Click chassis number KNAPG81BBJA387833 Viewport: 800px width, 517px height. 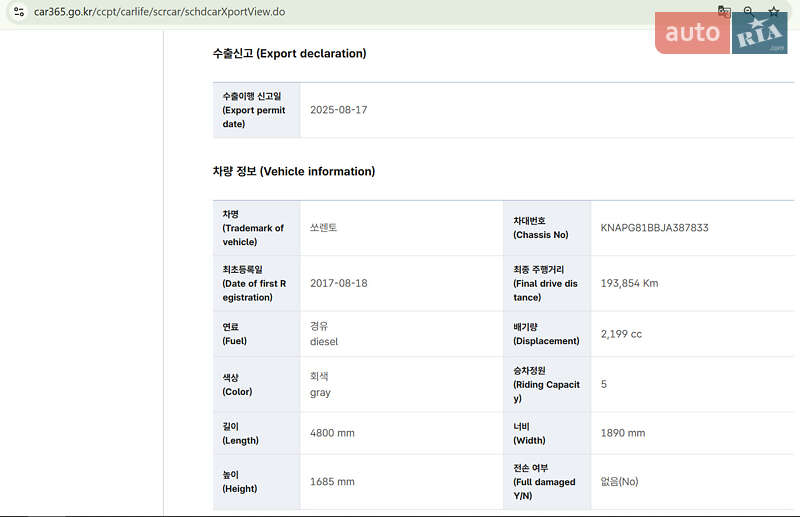coord(654,228)
